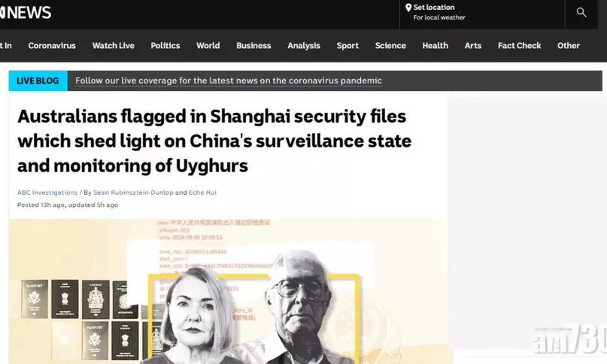Open the Business menu item
The image size is (607, 364).
tap(253, 46)
